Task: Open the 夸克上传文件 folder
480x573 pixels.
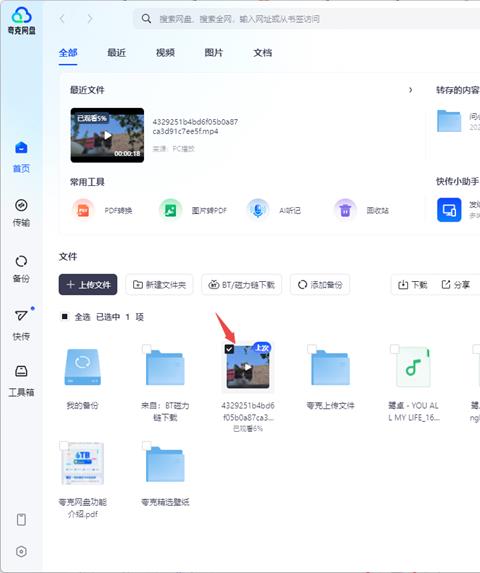Action: click(x=330, y=368)
